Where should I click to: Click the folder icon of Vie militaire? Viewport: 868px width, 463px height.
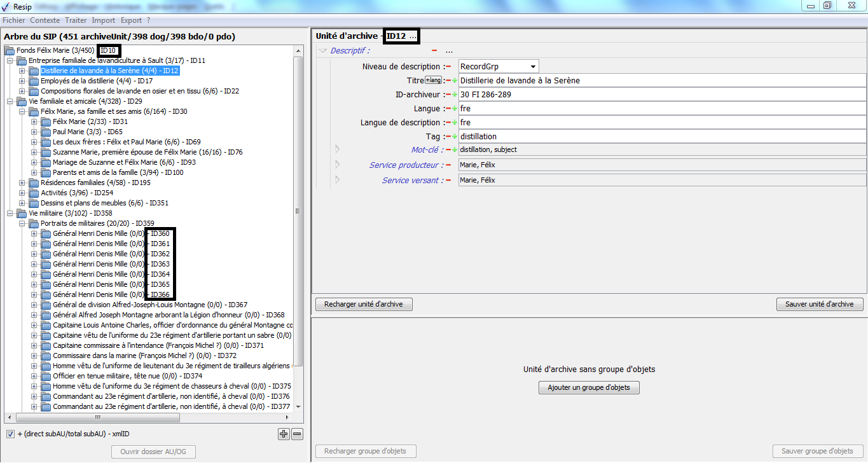pos(22,214)
